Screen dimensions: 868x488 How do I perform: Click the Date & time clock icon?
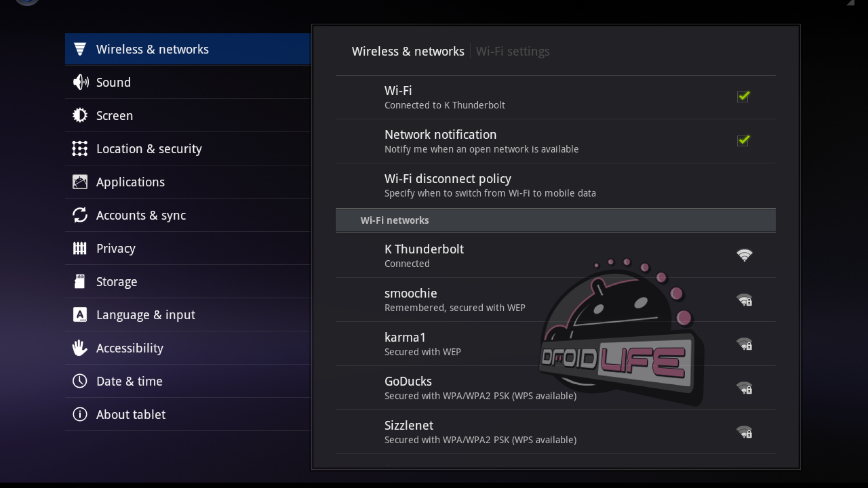tap(80, 381)
